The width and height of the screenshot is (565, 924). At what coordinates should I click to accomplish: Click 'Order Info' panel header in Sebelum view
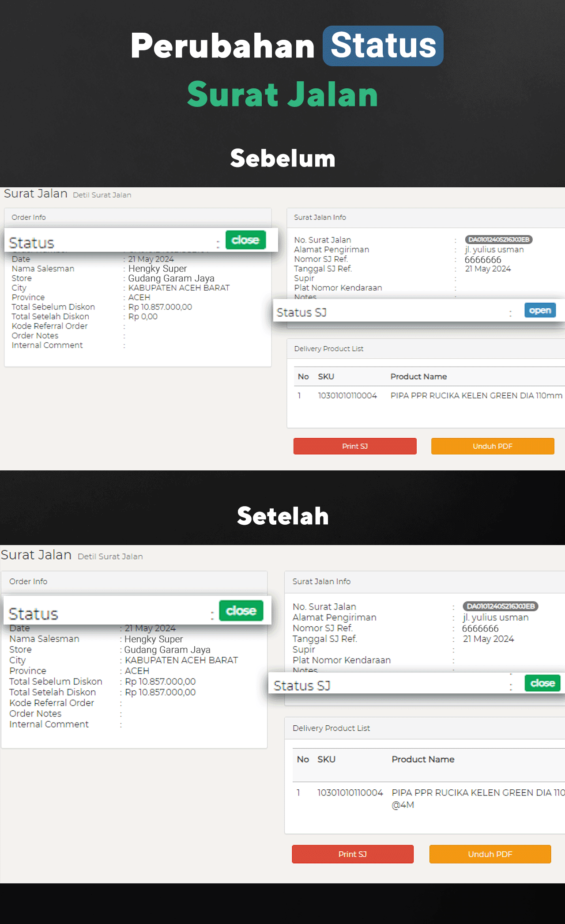tap(29, 217)
